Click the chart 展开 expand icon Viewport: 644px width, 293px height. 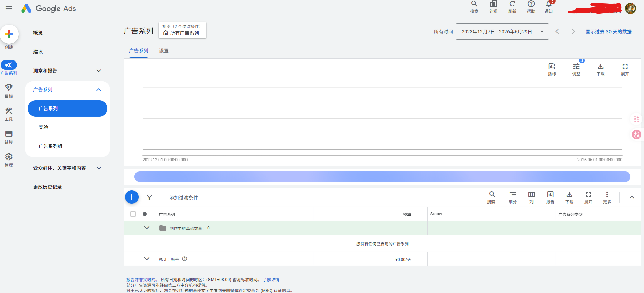(x=625, y=69)
